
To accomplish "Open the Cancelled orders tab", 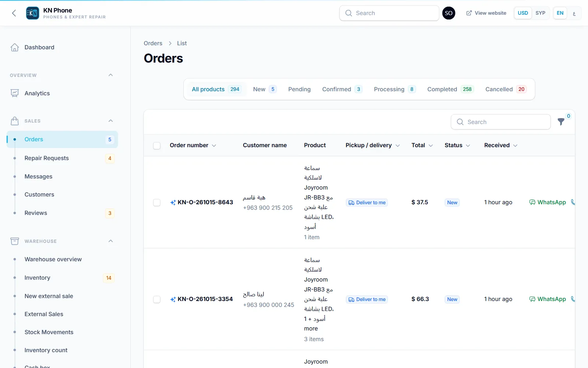I will click(x=506, y=89).
